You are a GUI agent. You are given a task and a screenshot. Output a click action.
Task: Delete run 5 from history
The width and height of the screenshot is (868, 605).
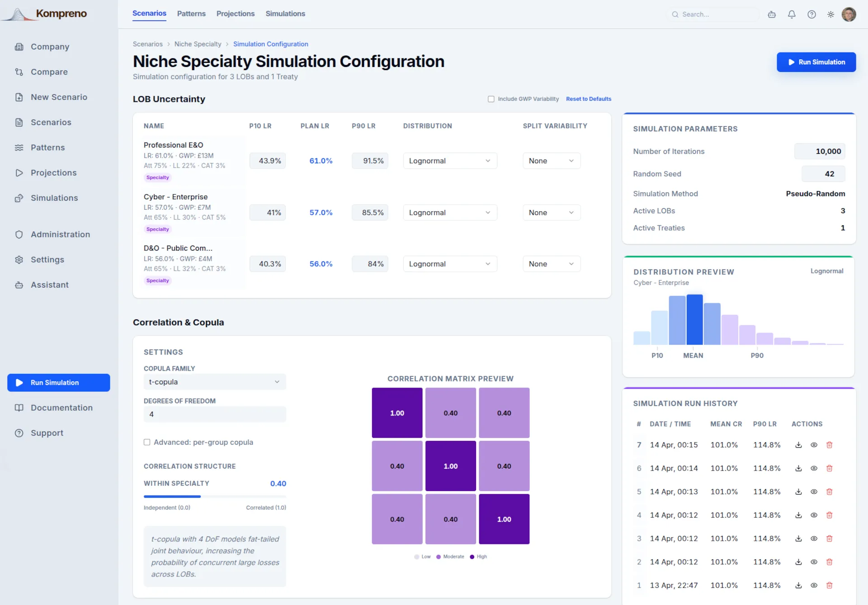tap(829, 492)
